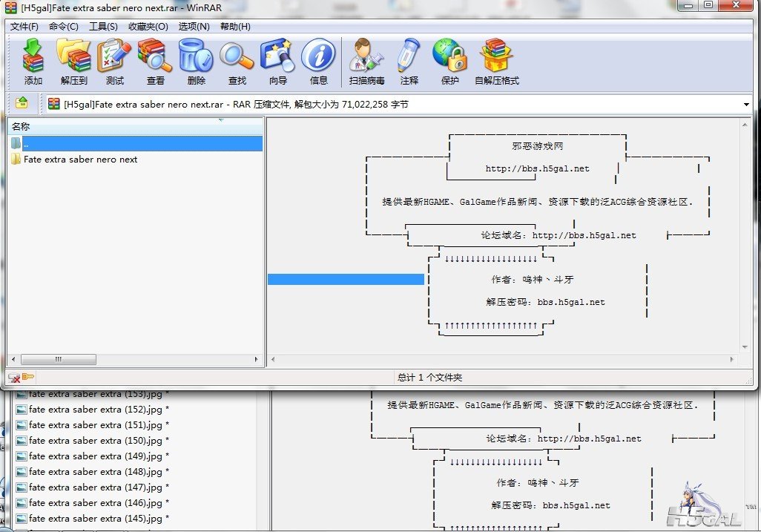Click image icon of '(147).jpg' in background window
The height and width of the screenshot is (532, 761).
click(x=21, y=487)
